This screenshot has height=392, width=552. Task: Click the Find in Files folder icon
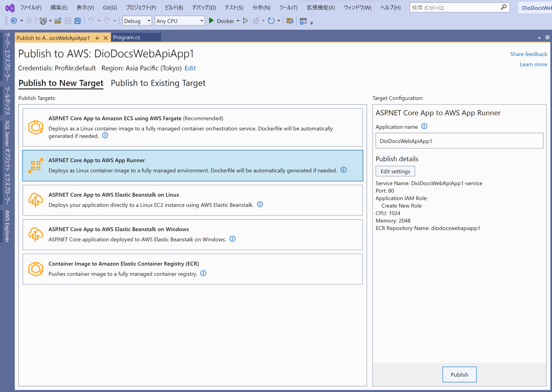click(290, 21)
